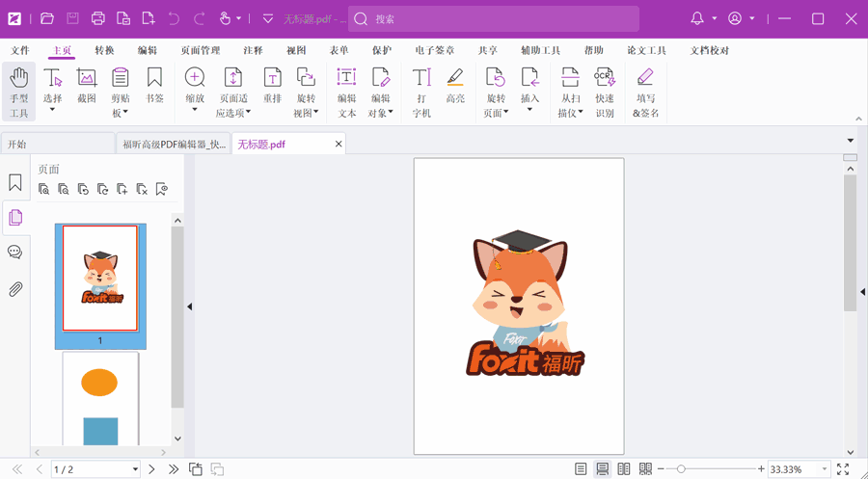Viewport: 868px width, 479px height.
Task: Click Rotate Pages (旋转页面)
Action: (496, 92)
